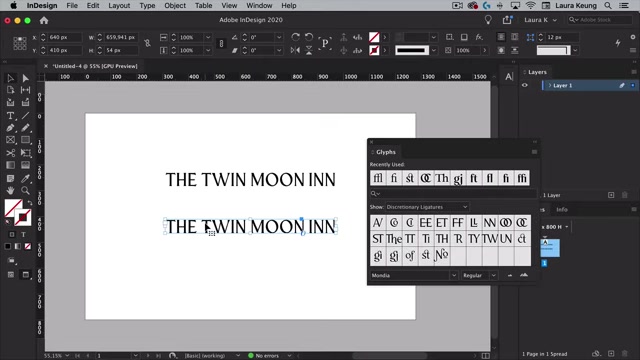This screenshot has height=360, width=640.
Task: Click the Glyphs panel search field
Action: click(x=453, y=193)
